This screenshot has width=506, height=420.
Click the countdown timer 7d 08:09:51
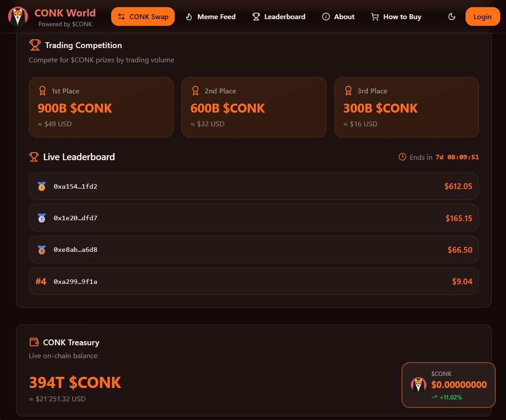coord(457,157)
